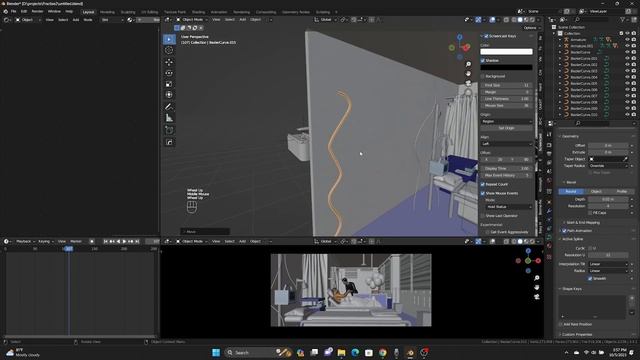This screenshot has height=360, width=640.
Task: Expand the Armature item in outliner
Action: pyautogui.click(x=560, y=40)
